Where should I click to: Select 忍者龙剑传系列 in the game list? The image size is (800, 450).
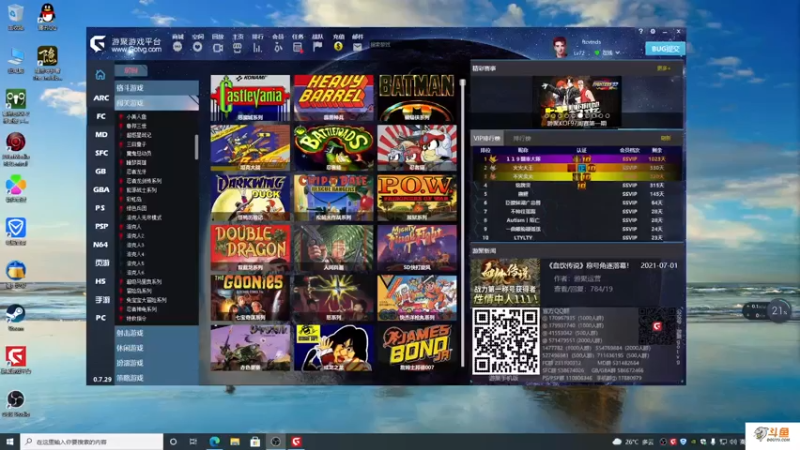(x=144, y=181)
